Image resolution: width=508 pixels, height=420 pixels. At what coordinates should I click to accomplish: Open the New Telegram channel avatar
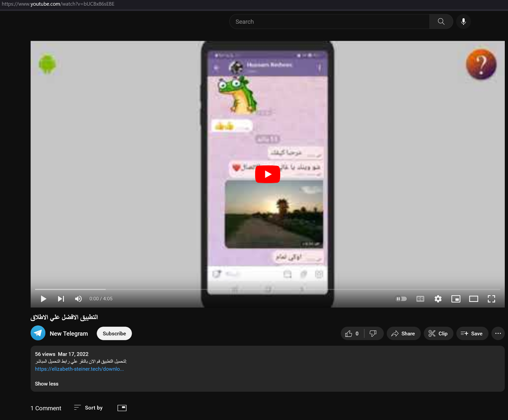[x=38, y=333]
